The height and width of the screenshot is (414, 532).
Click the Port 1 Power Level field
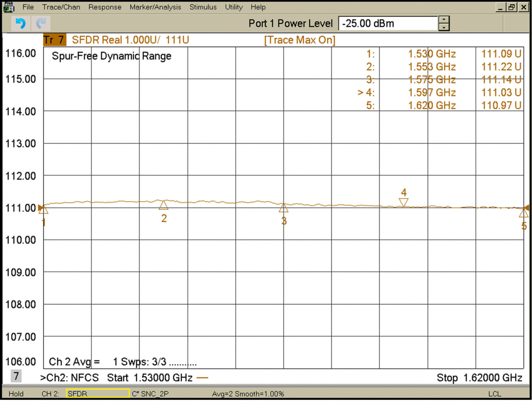coord(388,23)
